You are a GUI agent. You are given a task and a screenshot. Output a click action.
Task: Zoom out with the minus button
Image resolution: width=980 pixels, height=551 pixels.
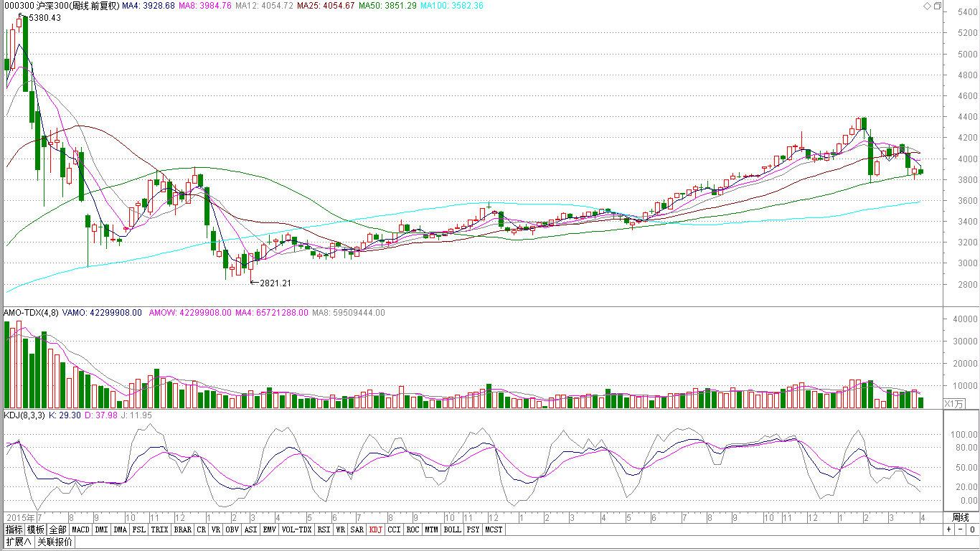960,529
